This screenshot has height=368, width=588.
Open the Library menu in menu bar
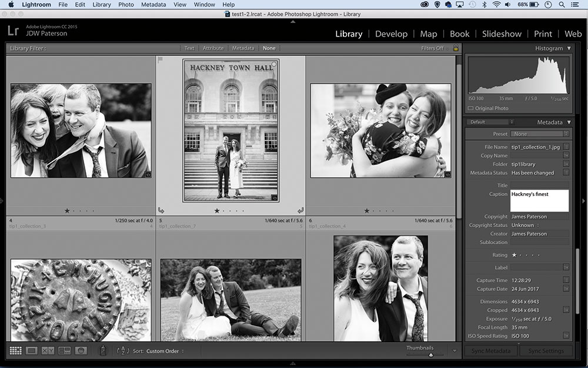click(x=101, y=5)
